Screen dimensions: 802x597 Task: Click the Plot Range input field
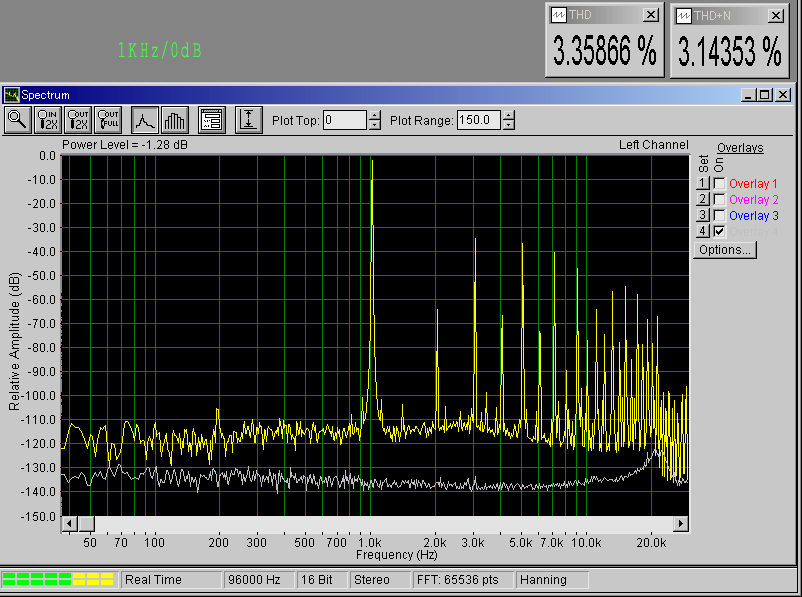pyautogui.click(x=478, y=120)
